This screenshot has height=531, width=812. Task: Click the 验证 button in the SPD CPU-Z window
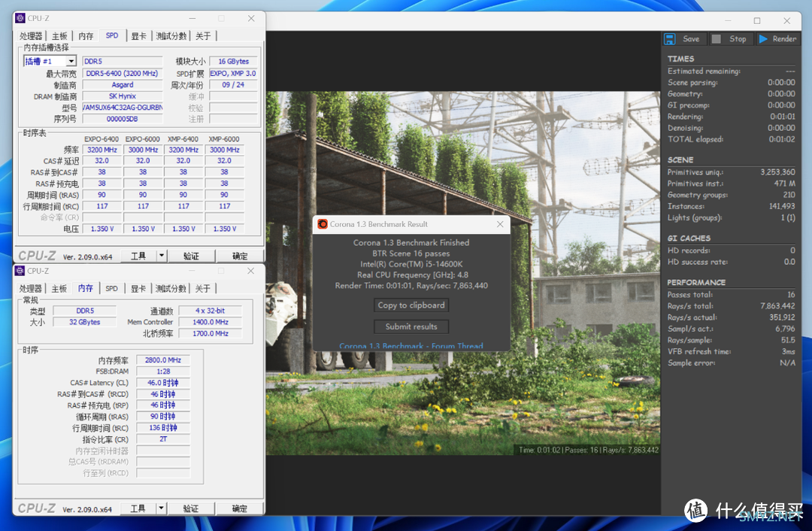coord(191,256)
